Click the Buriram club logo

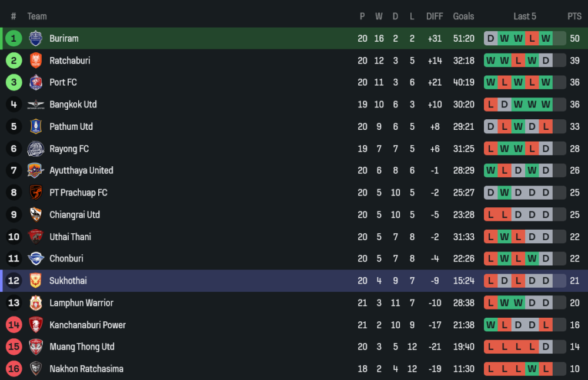pos(36,38)
